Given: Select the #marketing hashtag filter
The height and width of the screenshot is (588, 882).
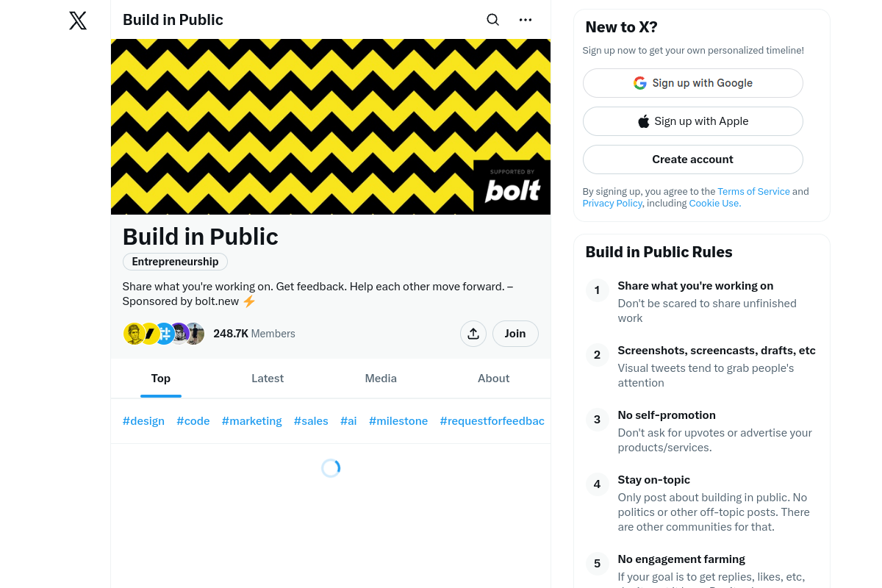Looking at the screenshot, I should [251, 420].
